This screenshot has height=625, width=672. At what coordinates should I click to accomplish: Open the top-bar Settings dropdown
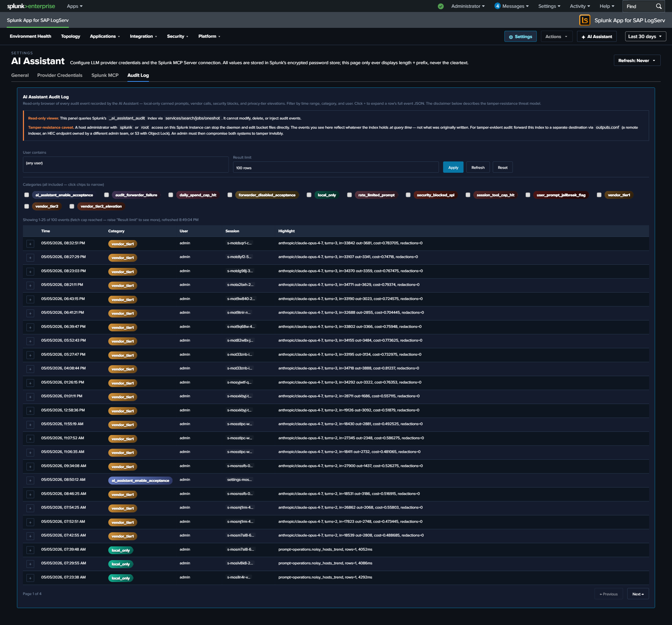point(549,6)
